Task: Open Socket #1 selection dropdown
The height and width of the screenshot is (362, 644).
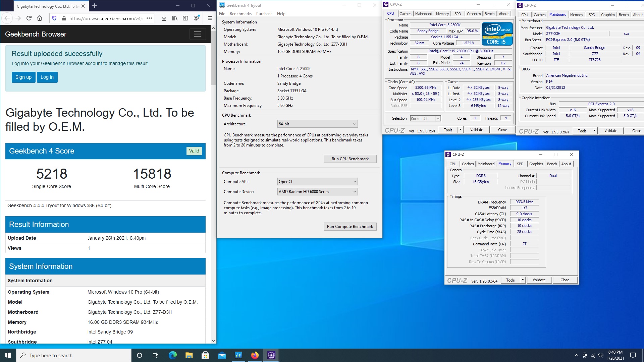Action: click(425, 118)
